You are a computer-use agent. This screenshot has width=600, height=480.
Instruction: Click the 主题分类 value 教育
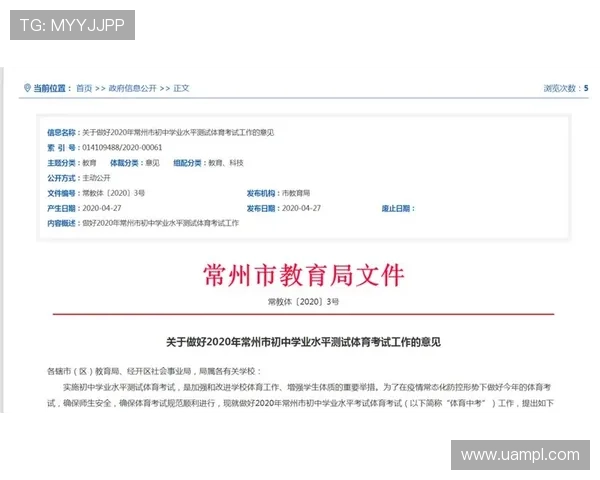[x=90, y=163]
